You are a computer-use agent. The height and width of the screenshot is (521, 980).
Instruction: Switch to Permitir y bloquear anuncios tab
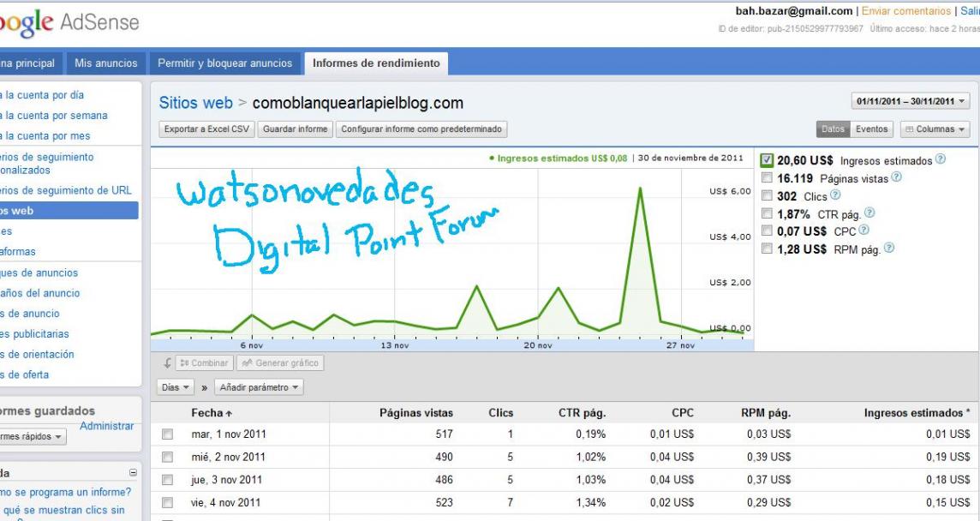[x=224, y=63]
